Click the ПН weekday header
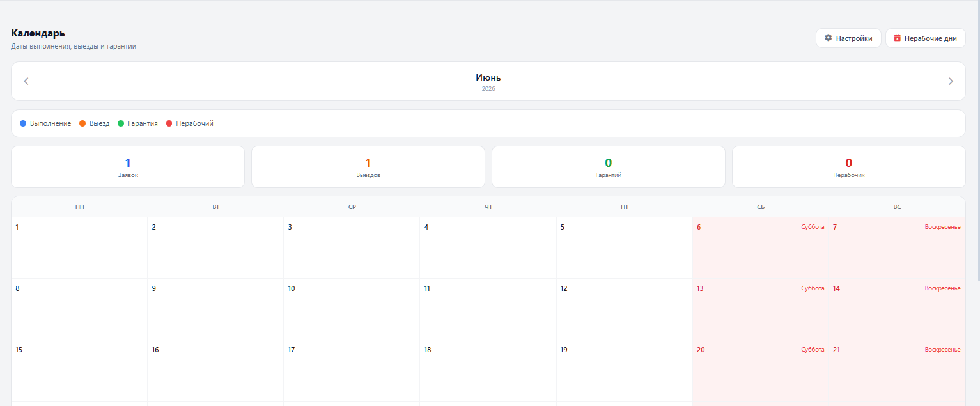 point(79,207)
